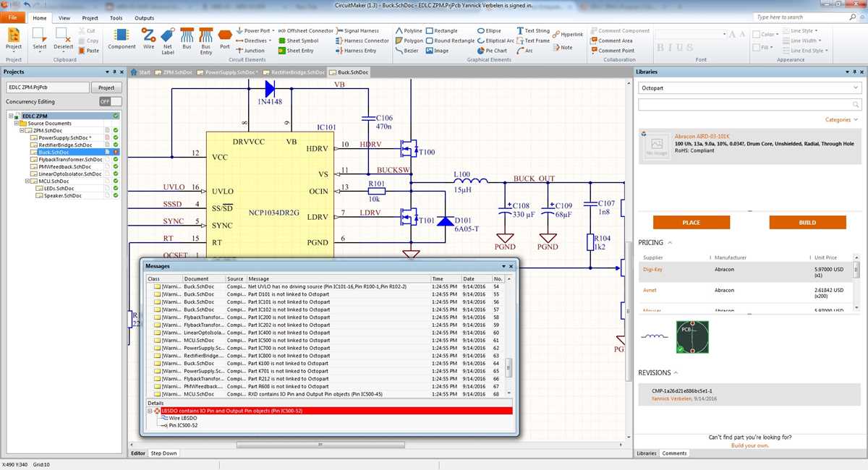Draw a Polygon graphic

409,40
